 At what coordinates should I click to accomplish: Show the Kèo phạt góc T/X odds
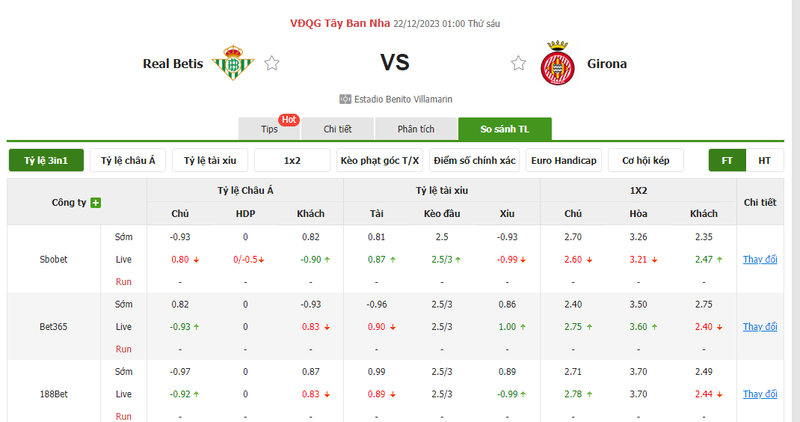[378, 160]
